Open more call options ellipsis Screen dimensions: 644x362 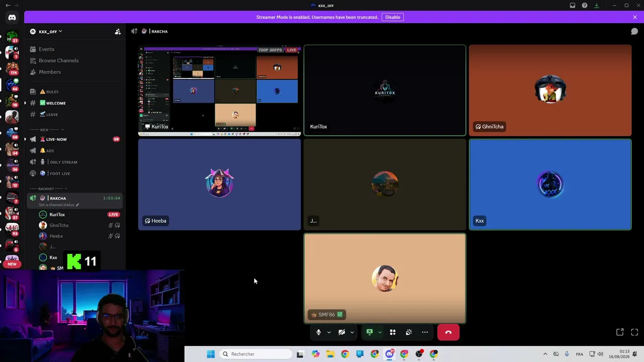point(425,332)
